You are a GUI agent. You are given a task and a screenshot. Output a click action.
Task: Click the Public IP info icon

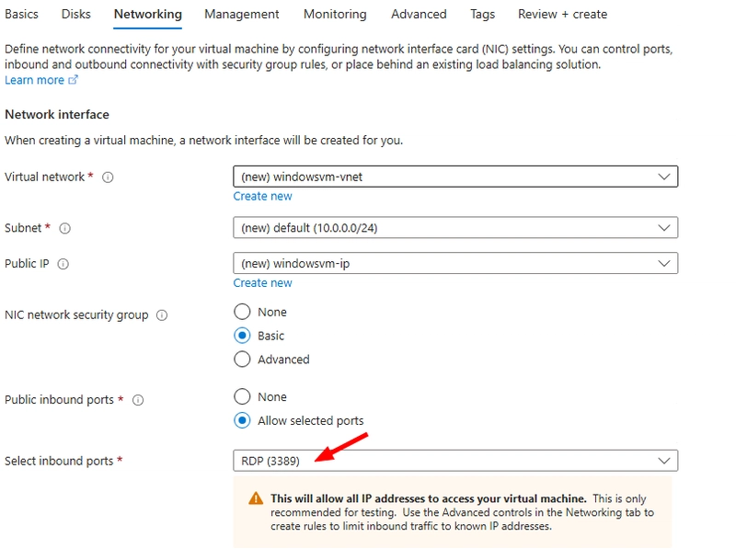point(63,264)
